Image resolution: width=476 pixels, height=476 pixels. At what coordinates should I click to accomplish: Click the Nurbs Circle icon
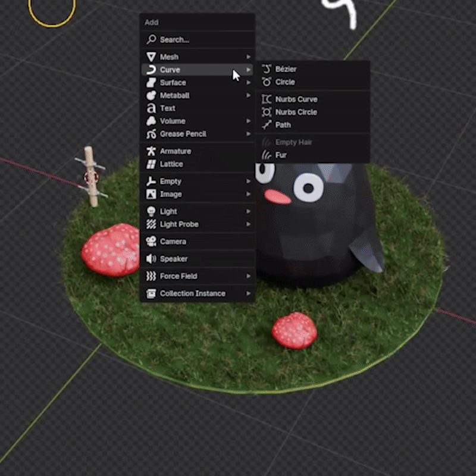pos(267,112)
